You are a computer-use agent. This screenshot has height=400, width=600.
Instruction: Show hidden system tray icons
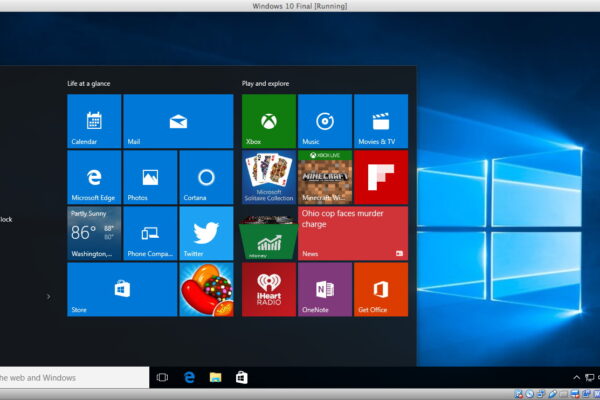[x=576, y=378]
